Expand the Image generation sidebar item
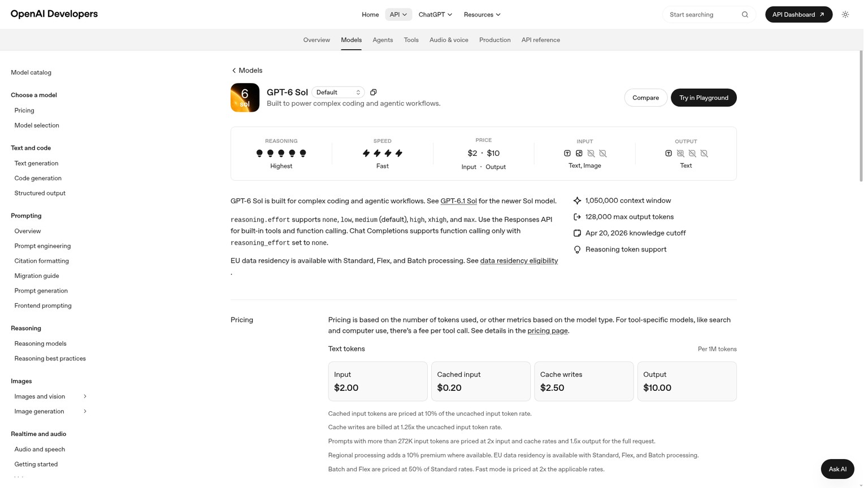The height and width of the screenshot is (488, 868). coord(85,411)
